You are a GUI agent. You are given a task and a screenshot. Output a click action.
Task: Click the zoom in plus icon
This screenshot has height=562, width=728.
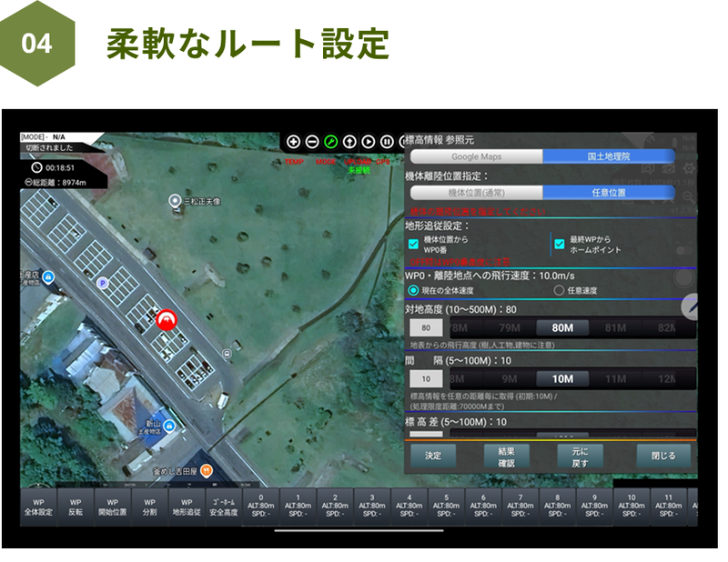tap(293, 142)
